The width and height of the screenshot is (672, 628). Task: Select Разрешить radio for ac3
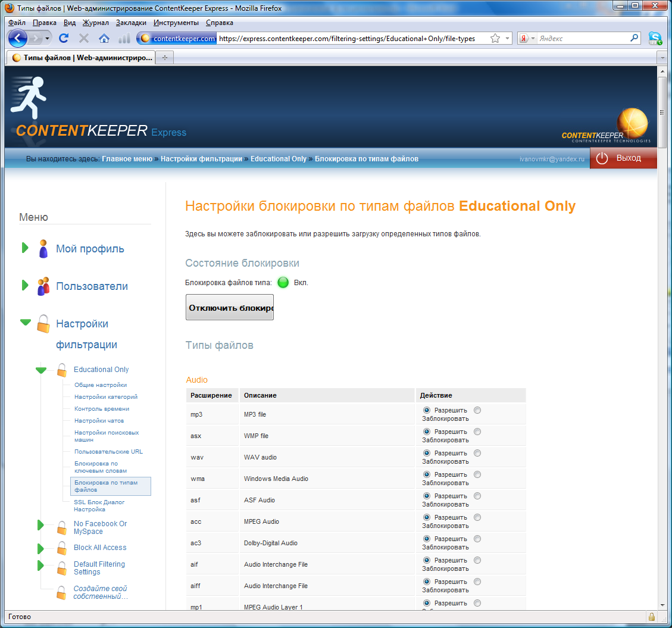click(427, 539)
